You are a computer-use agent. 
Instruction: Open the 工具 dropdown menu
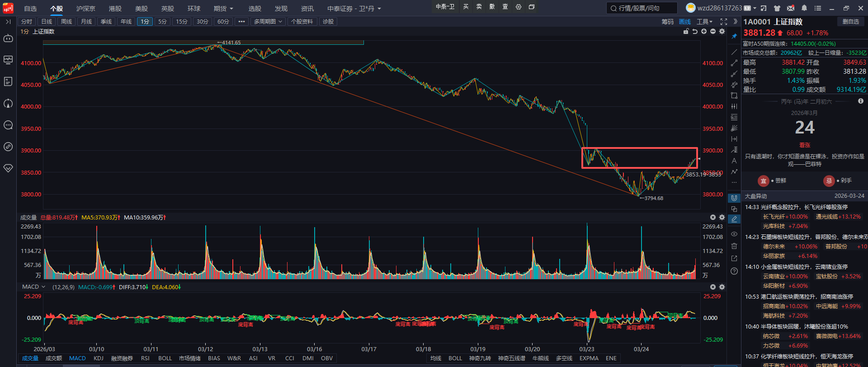pyautogui.click(x=704, y=22)
